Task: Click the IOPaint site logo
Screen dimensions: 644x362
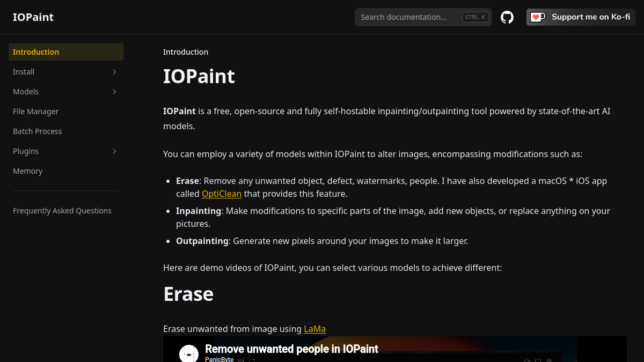Action: [33, 17]
